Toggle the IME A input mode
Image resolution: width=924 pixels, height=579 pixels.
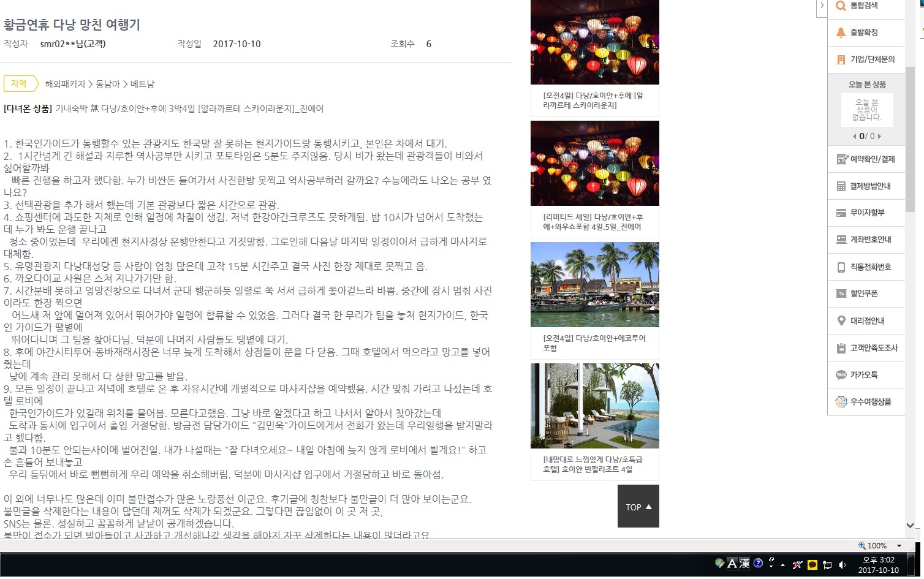coord(732,563)
